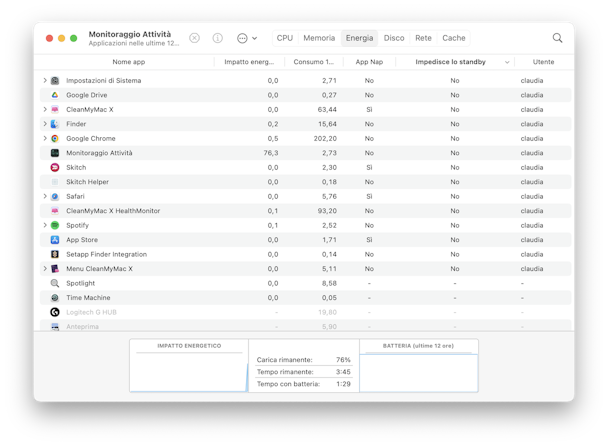
Task: Click the Spotlight magnifier icon in list
Action: coord(55,283)
